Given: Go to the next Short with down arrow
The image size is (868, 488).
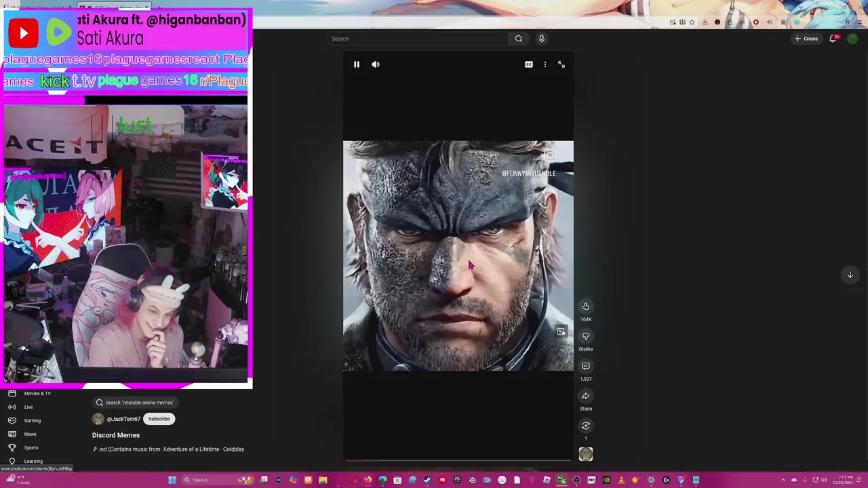Looking at the screenshot, I should (x=850, y=274).
